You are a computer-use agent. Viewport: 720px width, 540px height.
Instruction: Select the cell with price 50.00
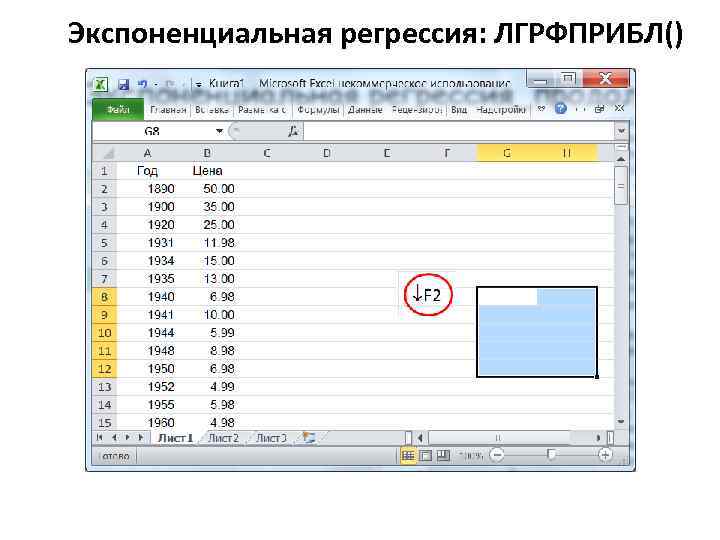click(x=207, y=189)
